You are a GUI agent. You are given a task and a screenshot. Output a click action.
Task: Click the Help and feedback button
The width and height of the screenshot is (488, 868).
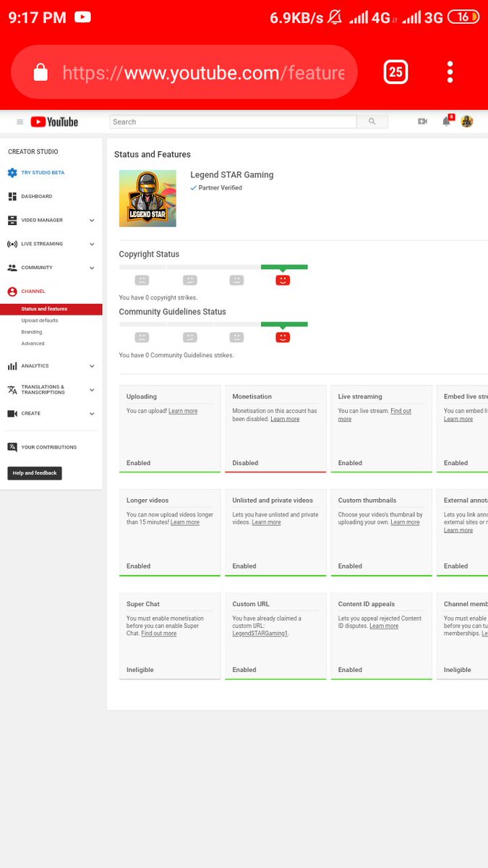35,473
